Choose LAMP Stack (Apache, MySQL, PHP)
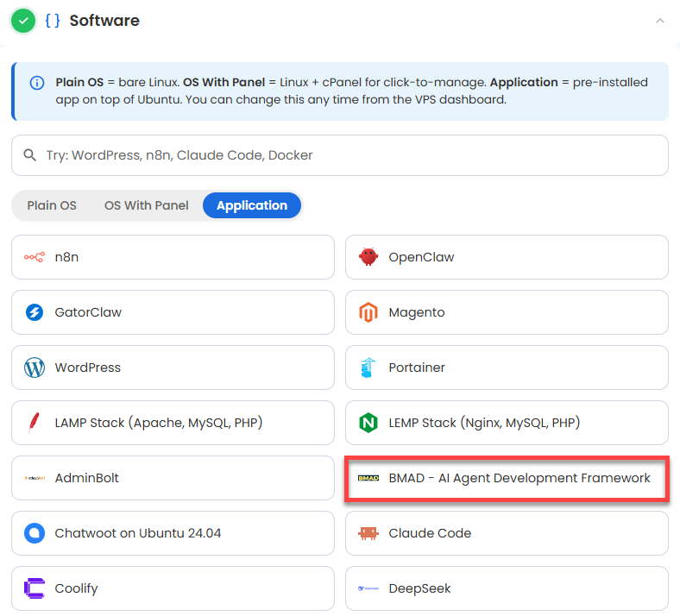The height and width of the screenshot is (616, 680). pos(173,423)
